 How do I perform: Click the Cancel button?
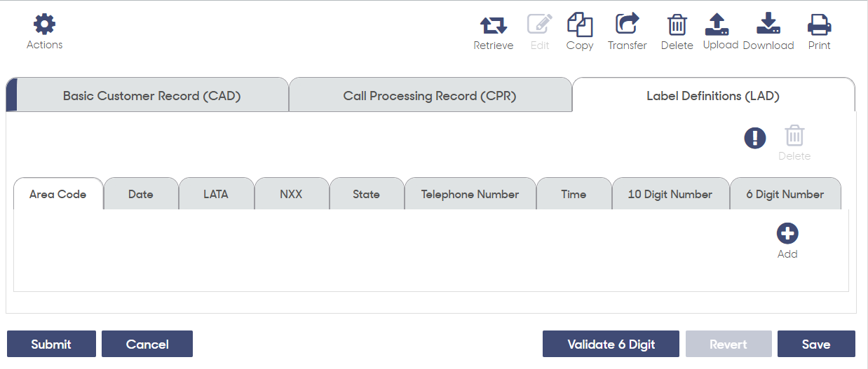(x=147, y=344)
